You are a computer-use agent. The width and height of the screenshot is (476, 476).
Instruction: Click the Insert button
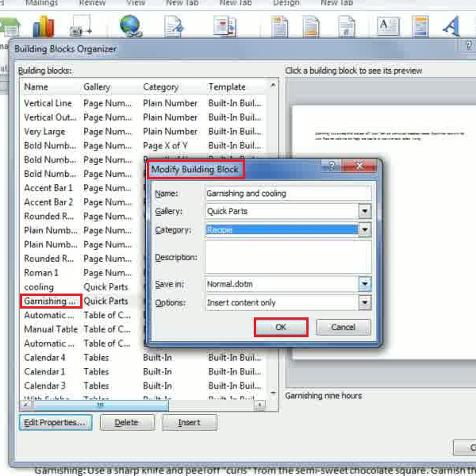pos(190,423)
